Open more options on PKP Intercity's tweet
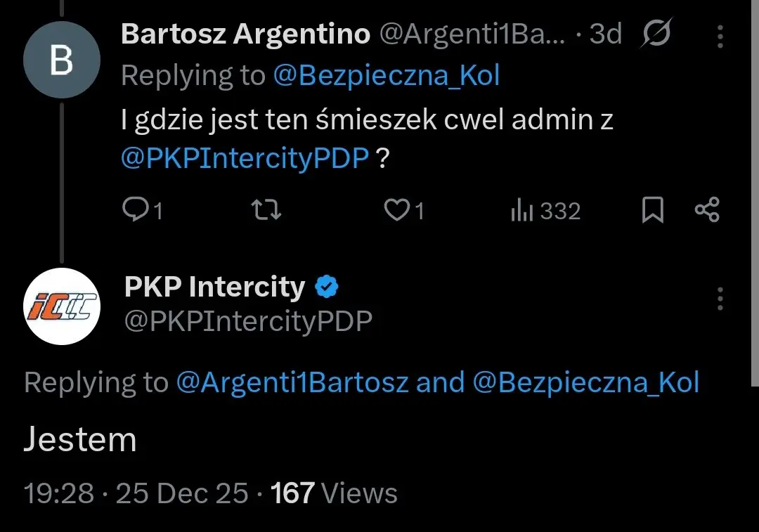 coord(720,299)
